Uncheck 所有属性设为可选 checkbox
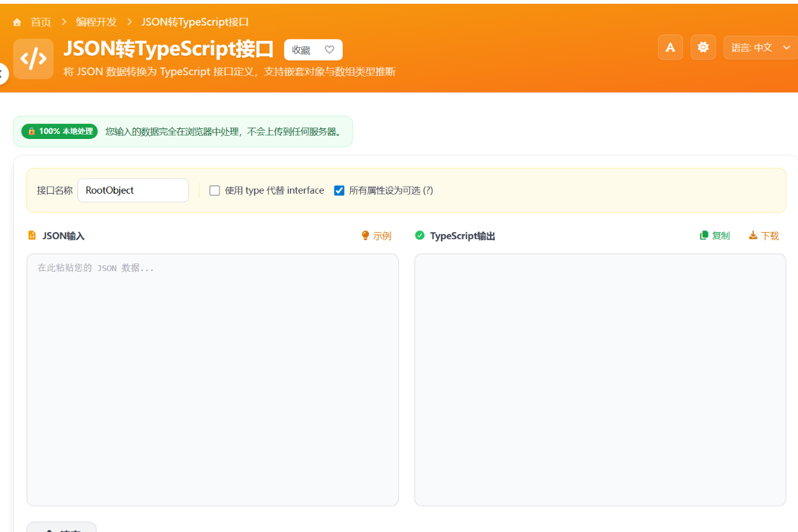Viewport: 798px width, 532px height. point(339,191)
